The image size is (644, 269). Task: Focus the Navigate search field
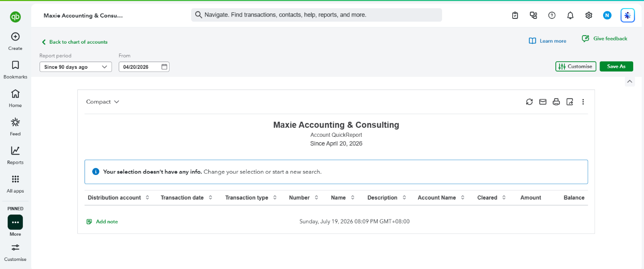pos(317,15)
